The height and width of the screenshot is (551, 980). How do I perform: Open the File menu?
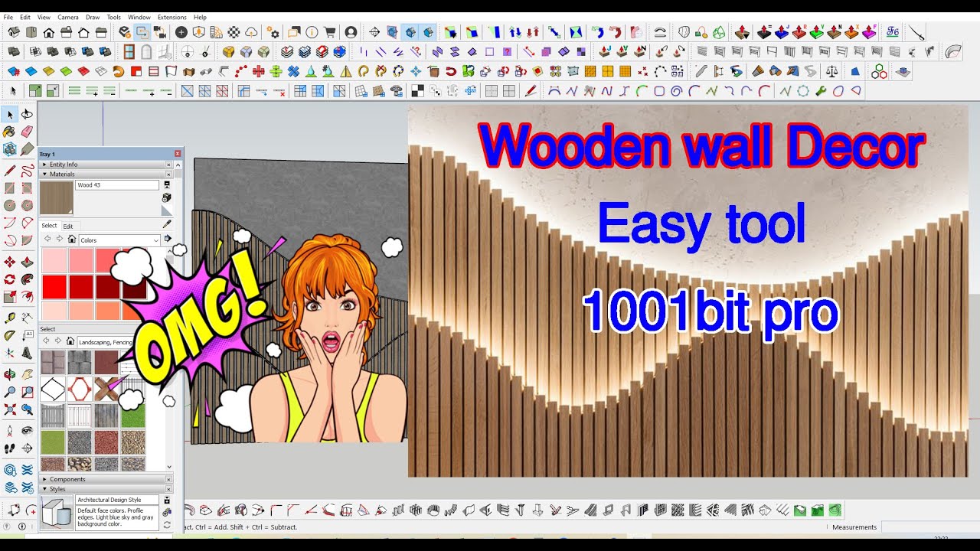click(8, 17)
